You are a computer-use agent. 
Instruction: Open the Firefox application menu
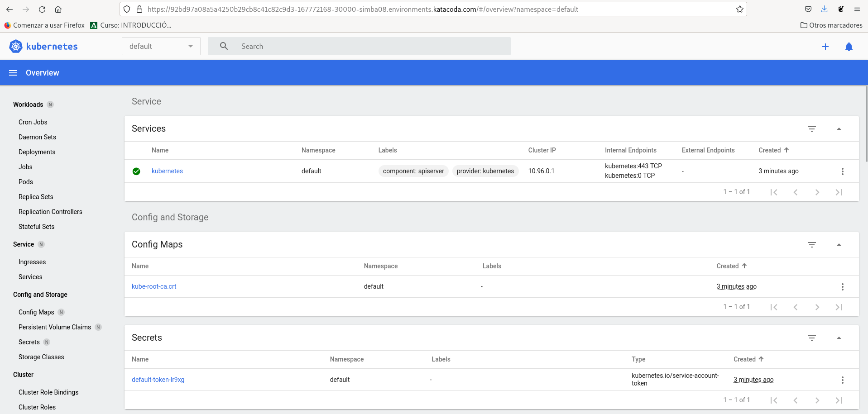coord(857,9)
